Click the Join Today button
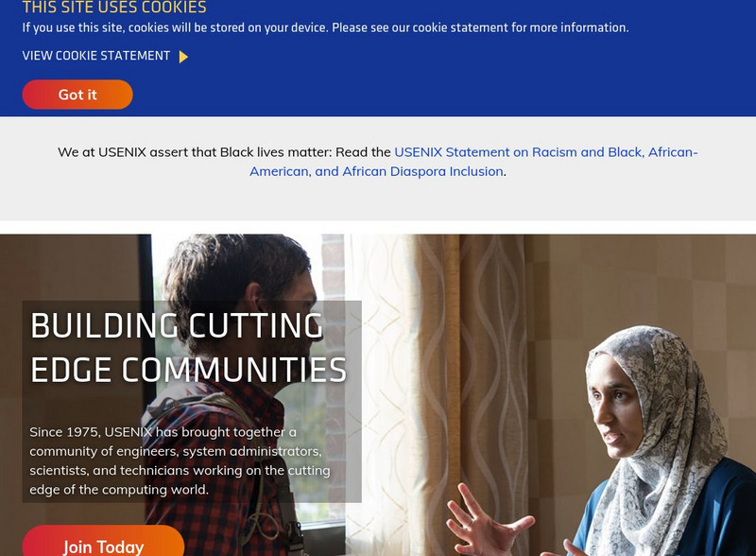This screenshot has width=756, height=556. click(103, 542)
